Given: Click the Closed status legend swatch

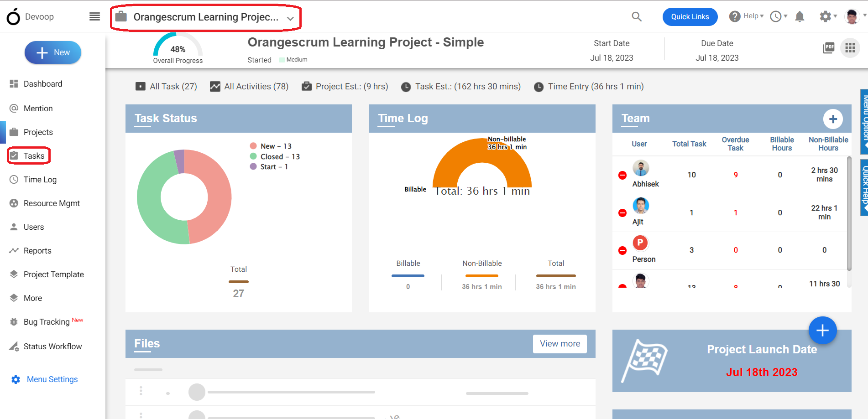Looking at the screenshot, I should tap(253, 156).
